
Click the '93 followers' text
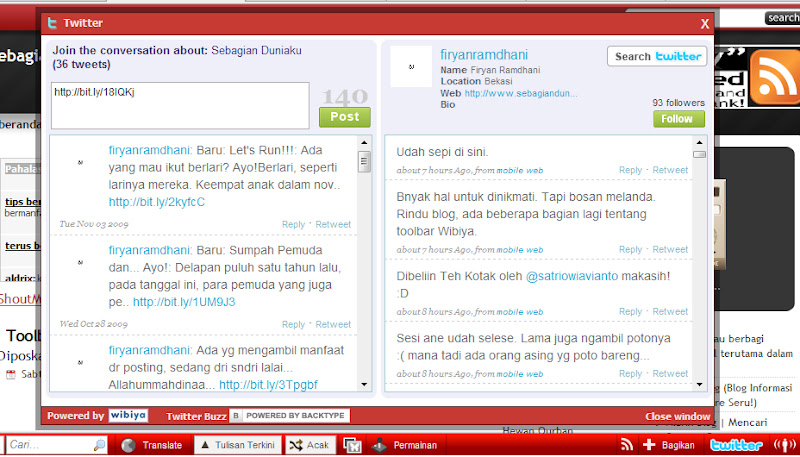(x=679, y=103)
